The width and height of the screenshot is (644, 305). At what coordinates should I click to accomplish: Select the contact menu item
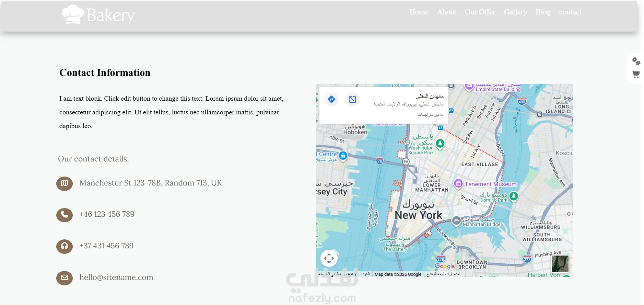(x=570, y=12)
